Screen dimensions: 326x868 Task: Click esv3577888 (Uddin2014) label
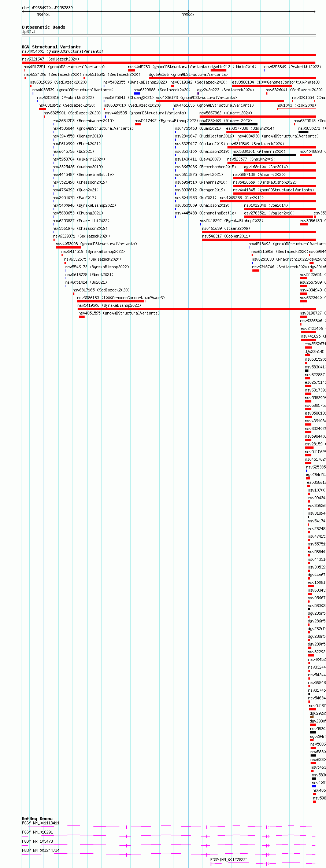pyautogui.click(x=250, y=128)
